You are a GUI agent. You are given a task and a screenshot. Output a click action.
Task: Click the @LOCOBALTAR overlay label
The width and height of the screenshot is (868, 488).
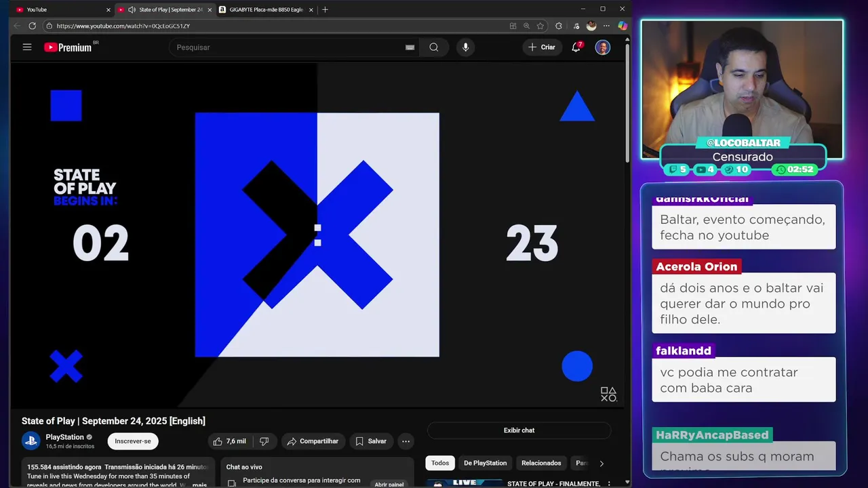[743, 143]
